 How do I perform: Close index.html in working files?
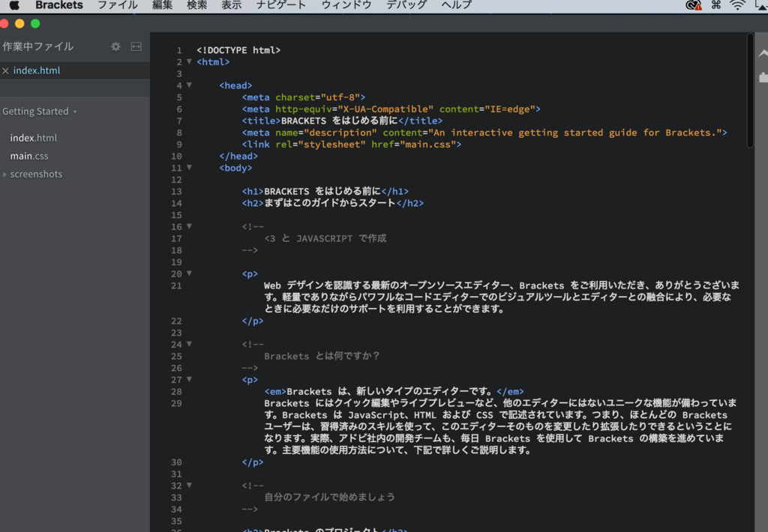5,71
